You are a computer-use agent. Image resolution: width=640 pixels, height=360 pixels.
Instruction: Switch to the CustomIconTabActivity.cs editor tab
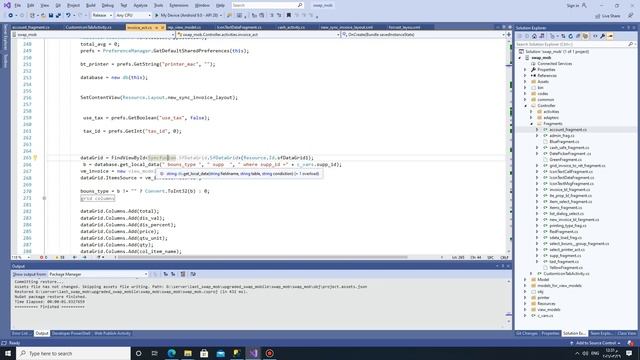point(89,27)
